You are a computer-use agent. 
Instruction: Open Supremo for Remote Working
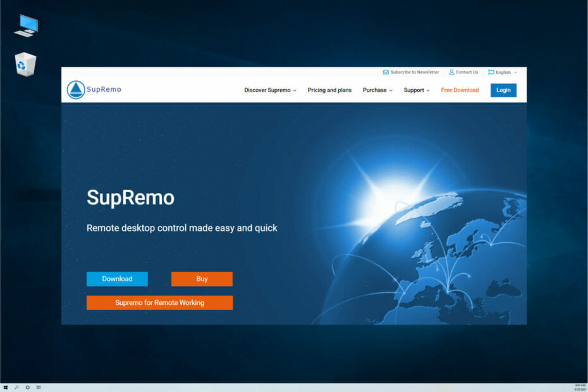point(160,302)
